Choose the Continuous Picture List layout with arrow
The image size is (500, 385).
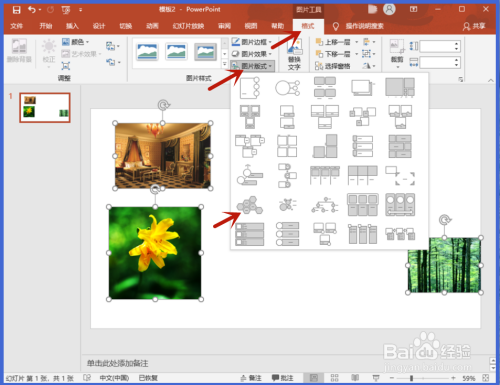pos(400,205)
